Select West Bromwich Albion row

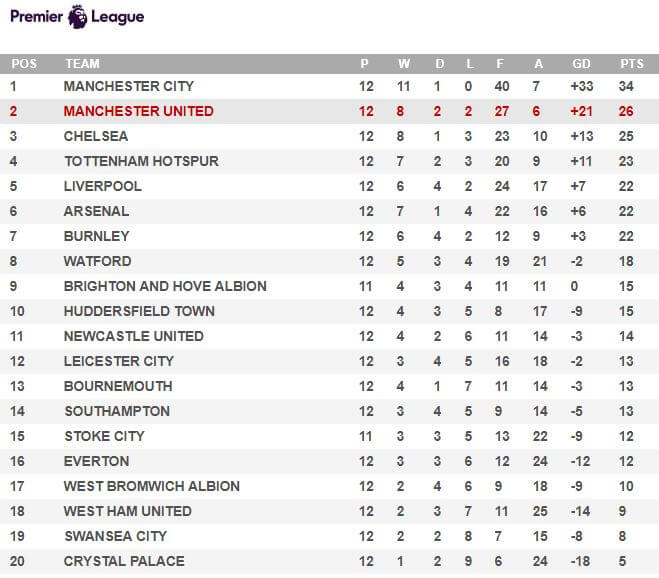330,486
